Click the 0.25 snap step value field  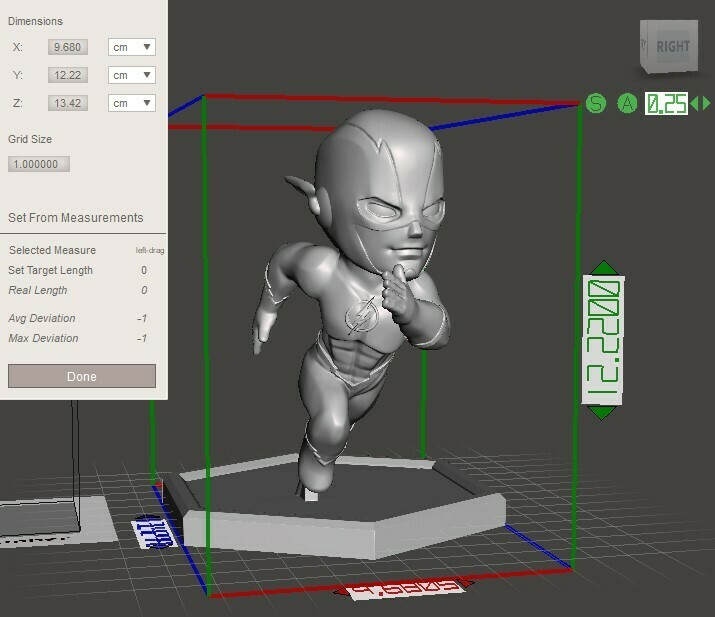pyautogui.click(x=666, y=104)
